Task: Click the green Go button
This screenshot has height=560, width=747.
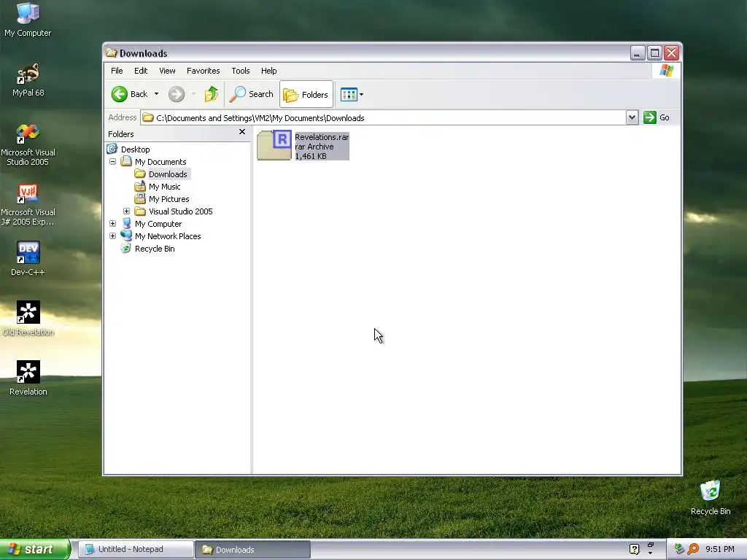Action: 657,117
